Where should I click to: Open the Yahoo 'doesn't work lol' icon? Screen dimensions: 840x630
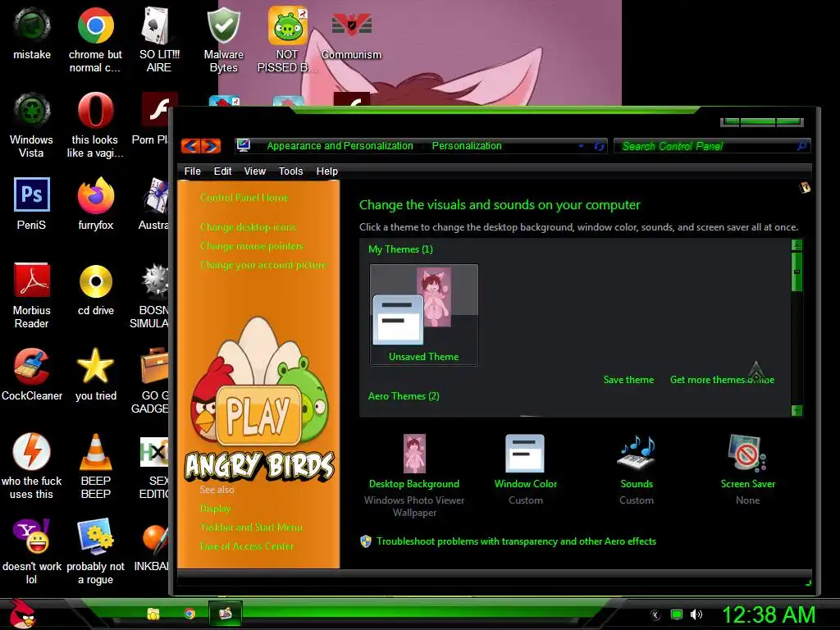[32, 551]
